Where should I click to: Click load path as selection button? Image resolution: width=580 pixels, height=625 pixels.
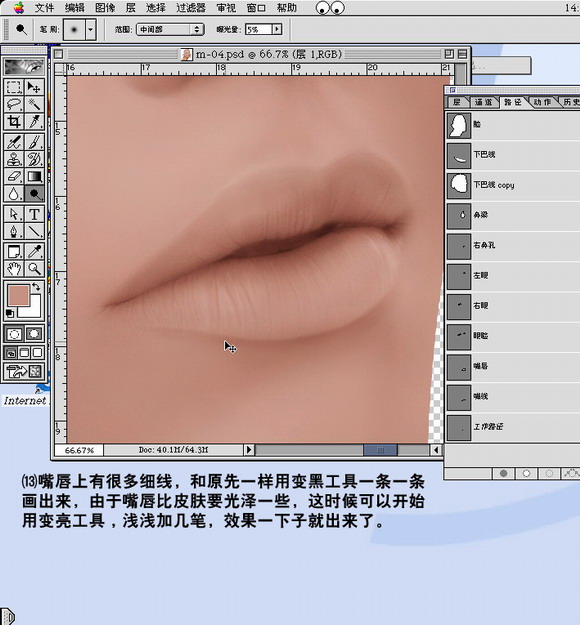click(x=549, y=473)
